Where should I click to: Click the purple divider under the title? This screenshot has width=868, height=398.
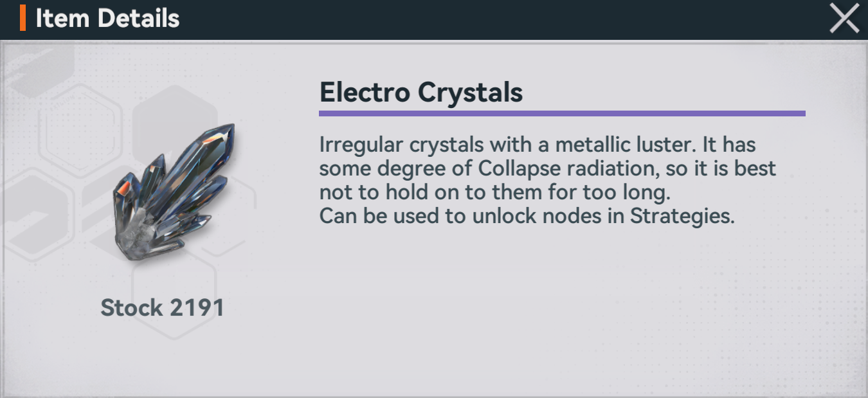pos(562,113)
